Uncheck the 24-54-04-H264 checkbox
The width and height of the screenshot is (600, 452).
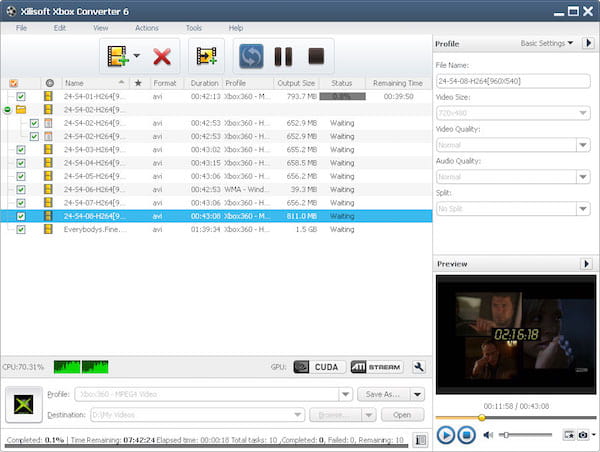click(21, 163)
